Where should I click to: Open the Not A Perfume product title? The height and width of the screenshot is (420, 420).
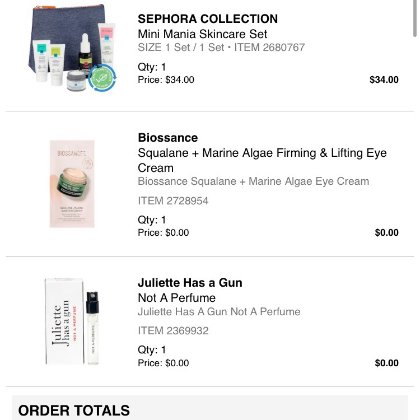tap(177, 298)
